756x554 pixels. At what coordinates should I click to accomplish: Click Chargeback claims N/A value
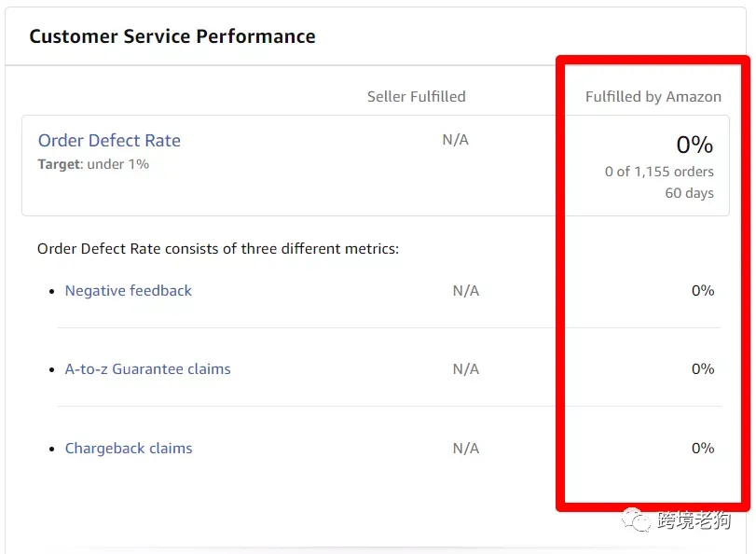tap(466, 449)
